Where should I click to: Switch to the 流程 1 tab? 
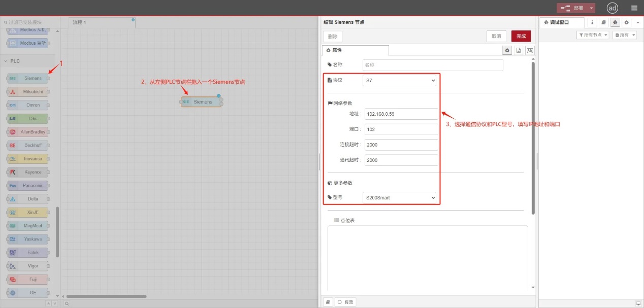click(x=80, y=22)
